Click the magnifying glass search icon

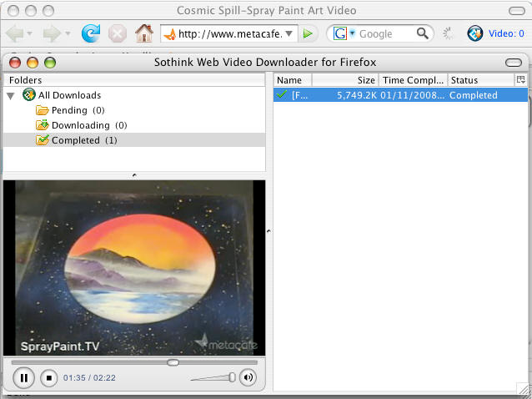tap(423, 33)
